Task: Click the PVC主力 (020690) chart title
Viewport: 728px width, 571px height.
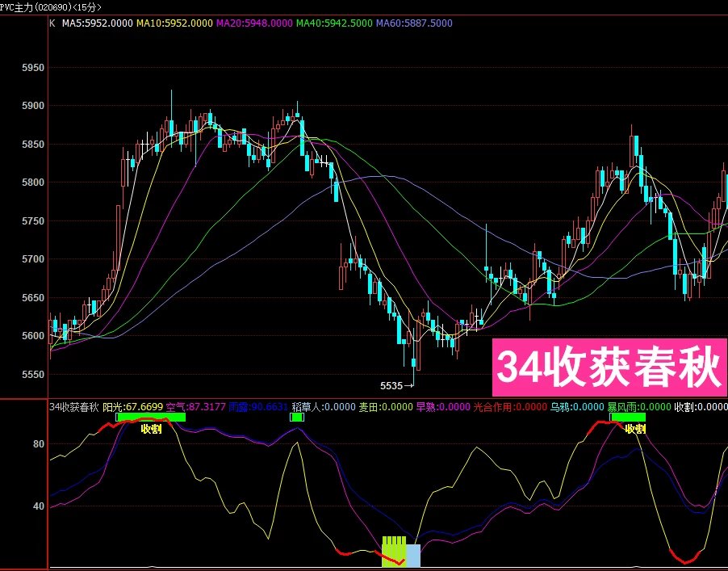Action: 50,6
